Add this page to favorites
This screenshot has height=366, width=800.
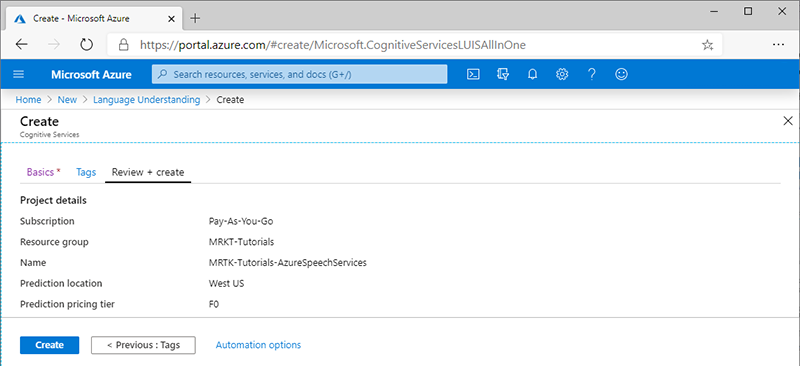707,45
